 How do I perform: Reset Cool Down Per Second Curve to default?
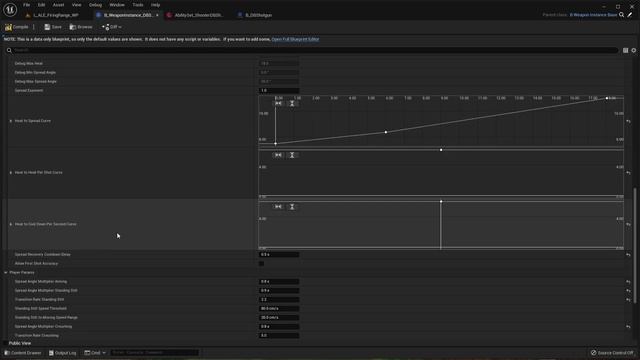click(628, 224)
